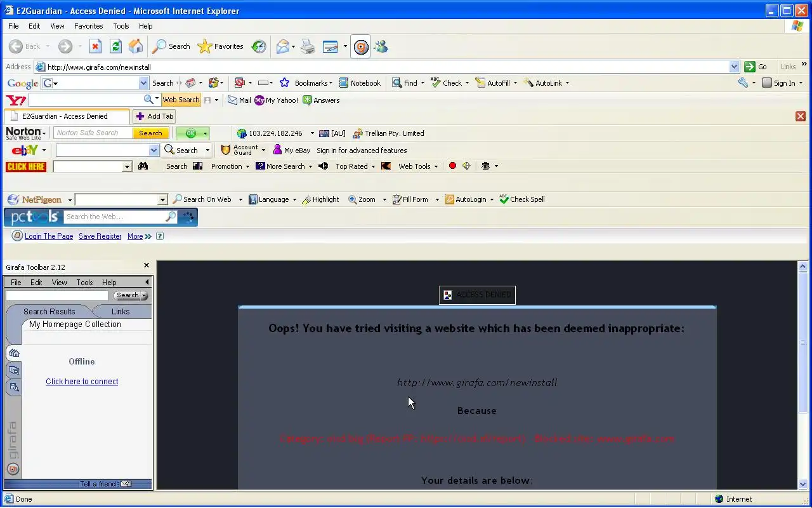Click the Google toolbar Bookmarks star
812x508 pixels.
pyautogui.click(x=306, y=83)
